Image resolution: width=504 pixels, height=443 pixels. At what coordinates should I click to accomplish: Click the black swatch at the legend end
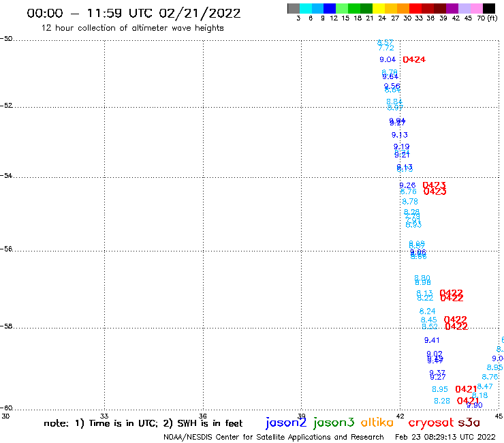488,8
